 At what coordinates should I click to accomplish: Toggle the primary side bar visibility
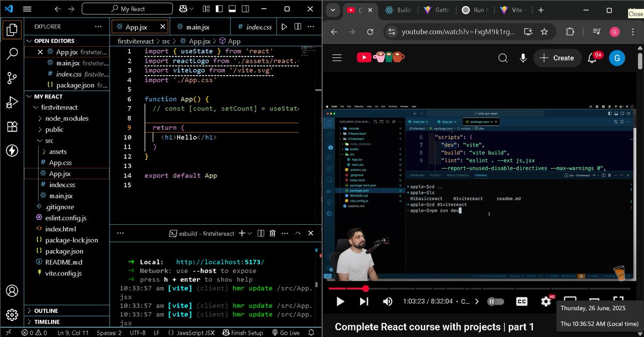pyautogui.click(x=218, y=9)
